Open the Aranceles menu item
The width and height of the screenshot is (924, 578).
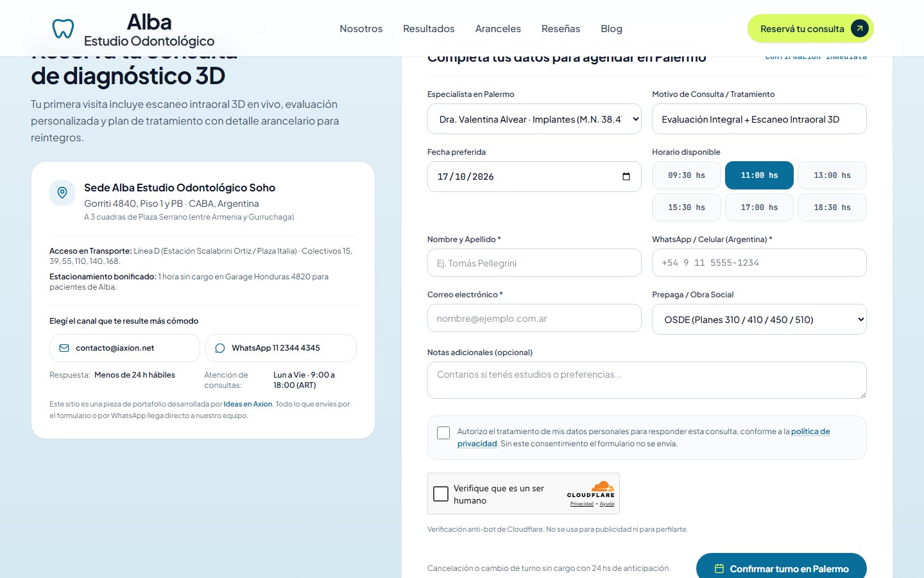point(498,29)
